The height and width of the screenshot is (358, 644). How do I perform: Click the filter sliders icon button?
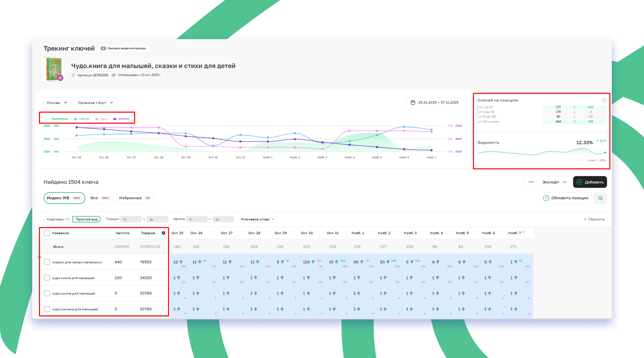[600, 198]
